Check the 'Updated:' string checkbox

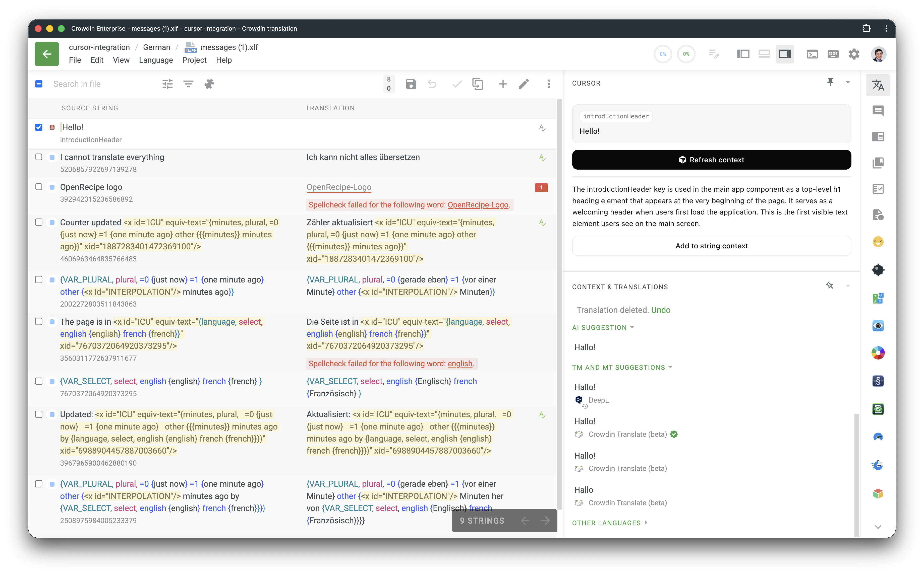pyautogui.click(x=38, y=414)
